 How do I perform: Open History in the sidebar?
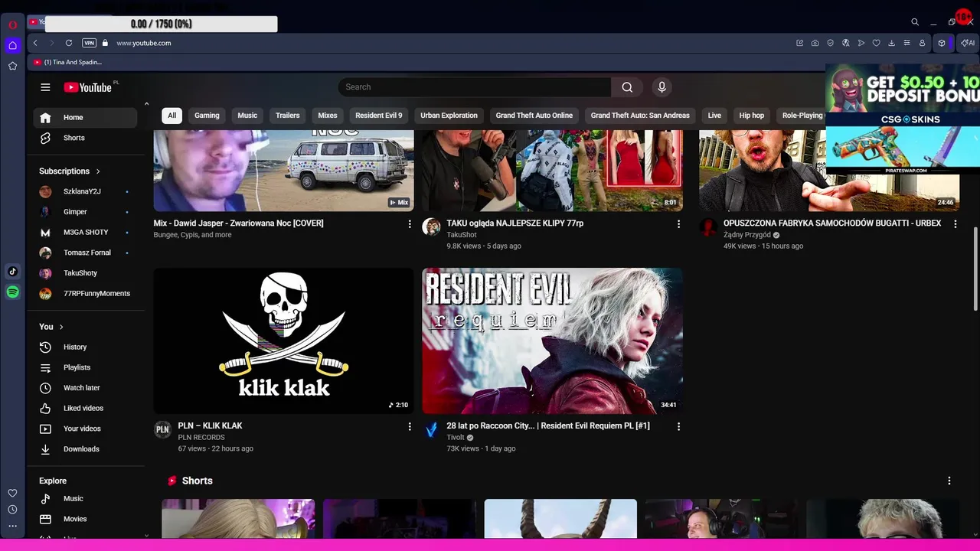tap(85, 347)
